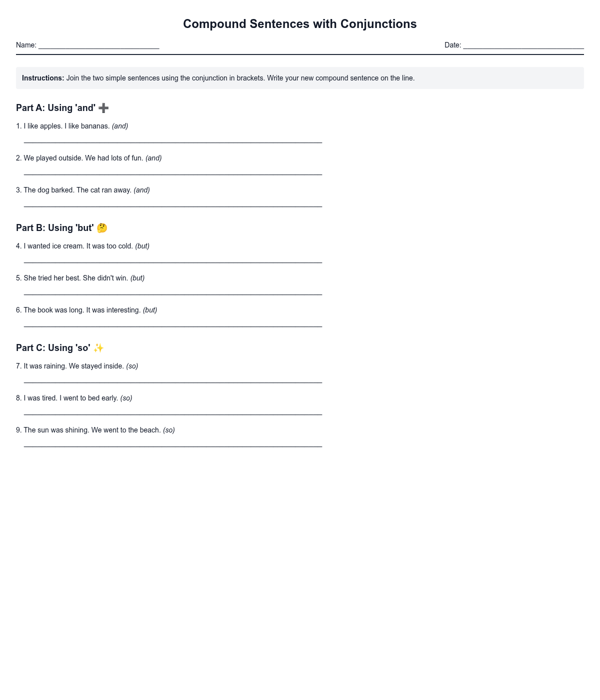The image size is (600, 700).
Task: Click the "Part B: Using 'but'" heading
Action: pyautogui.click(x=54, y=228)
